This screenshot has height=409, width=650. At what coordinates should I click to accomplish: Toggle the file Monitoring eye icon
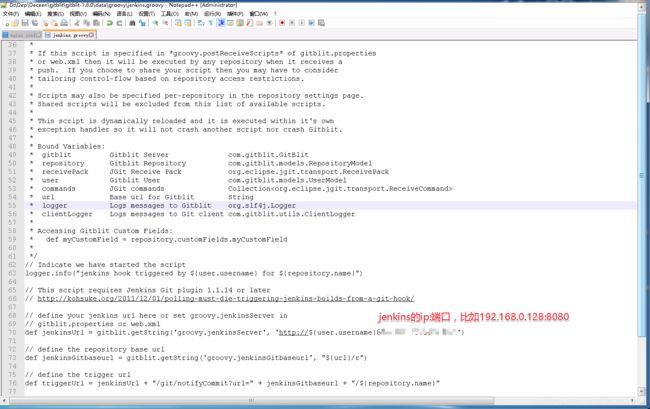tap(269, 23)
